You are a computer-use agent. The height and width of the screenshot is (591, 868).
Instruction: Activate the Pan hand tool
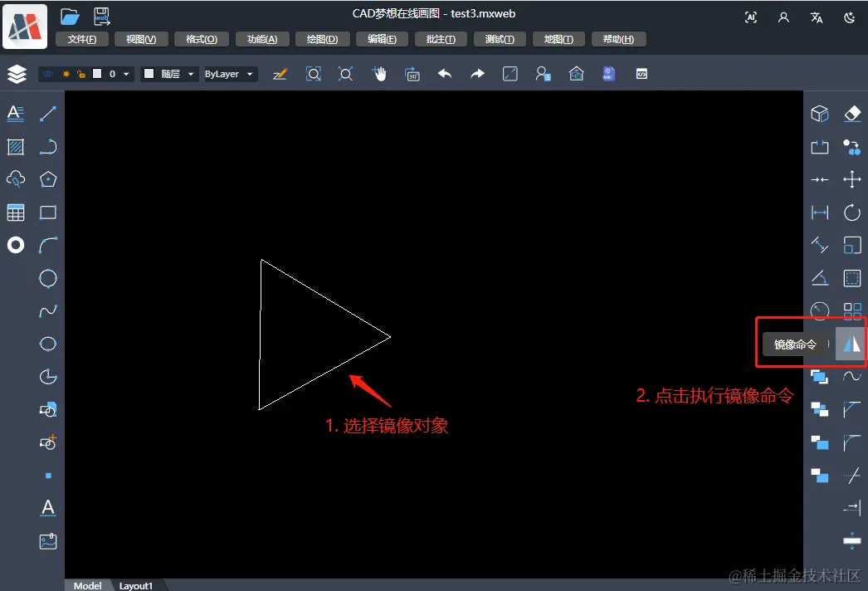click(380, 74)
